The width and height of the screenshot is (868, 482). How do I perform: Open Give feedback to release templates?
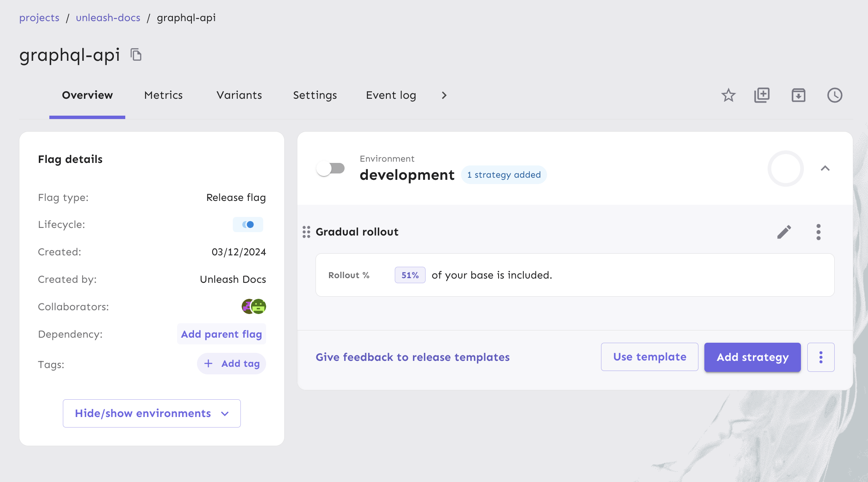[x=412, y=357]
